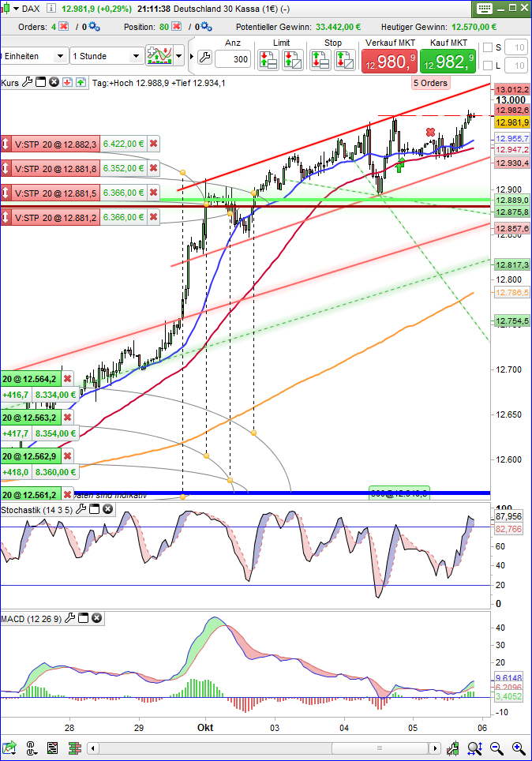Close all positions with red X beside Position: 80
Image resolution: width=532 pixels, height=761 pixels.
(177, 26)
